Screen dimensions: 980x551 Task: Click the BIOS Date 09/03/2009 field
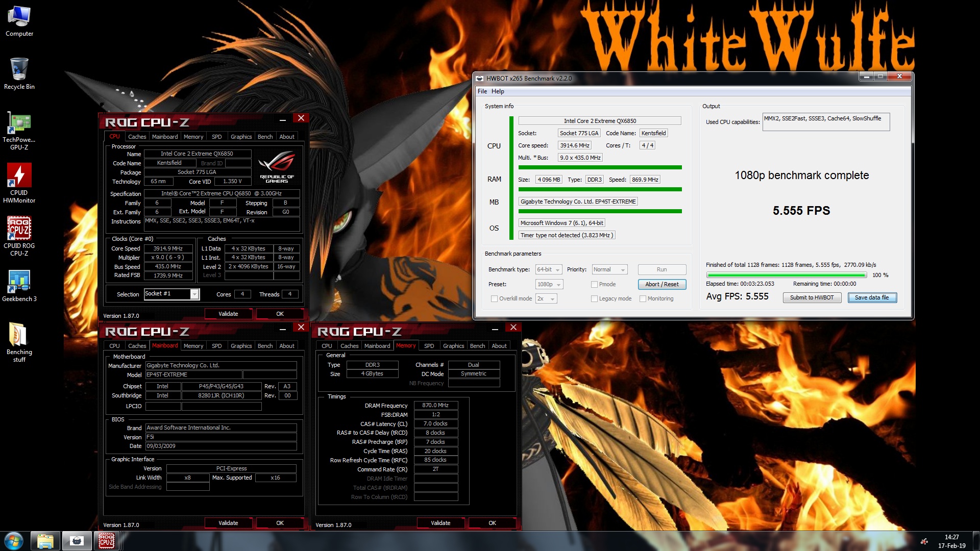(x=221, y=446)
